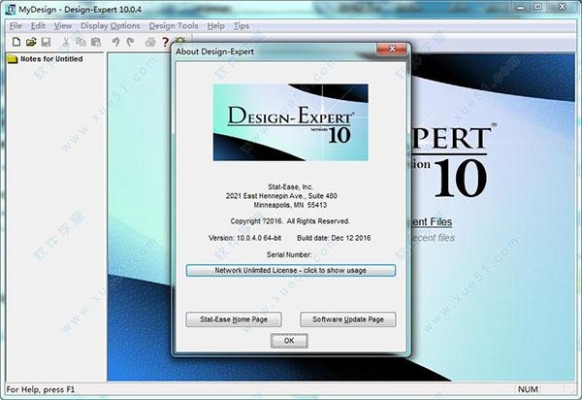The image size is (582, 400).
Task: Open the Tips menu
Action: pos(241,26)
